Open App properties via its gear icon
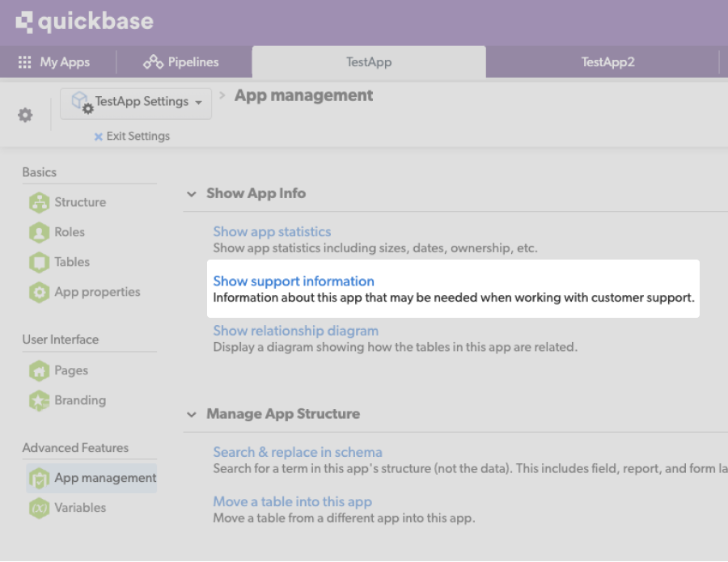This screenshot has height=562, width=728. click(x=38, y=292)
